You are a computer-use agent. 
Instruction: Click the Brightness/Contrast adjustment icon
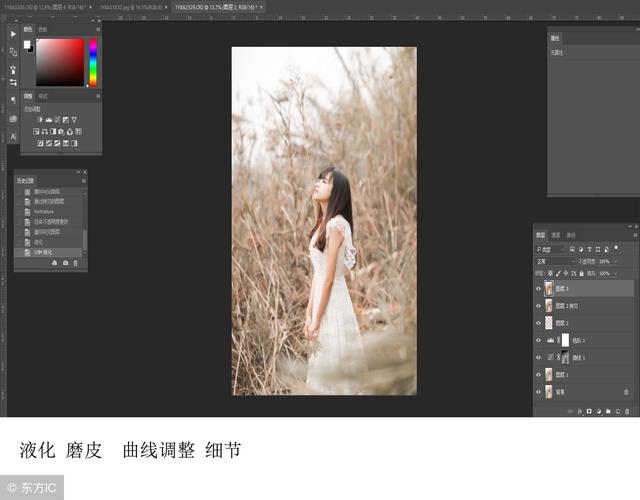(x=41, y=119)
